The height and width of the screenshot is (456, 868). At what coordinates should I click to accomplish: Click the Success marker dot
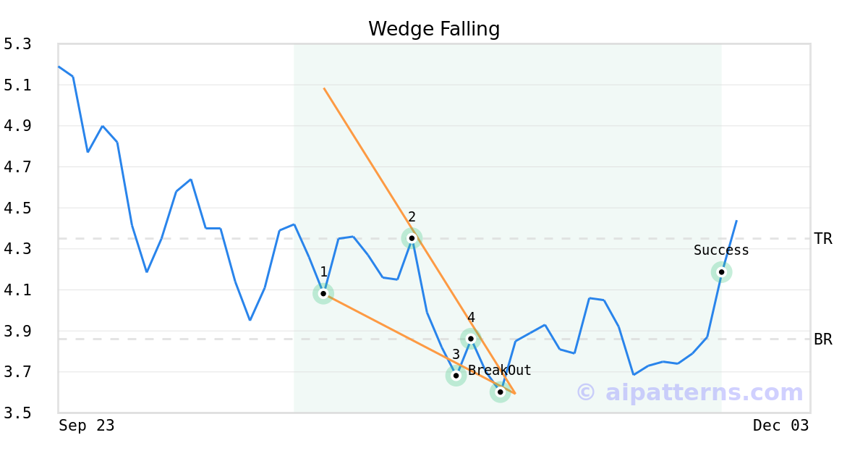tap(721, 272)
